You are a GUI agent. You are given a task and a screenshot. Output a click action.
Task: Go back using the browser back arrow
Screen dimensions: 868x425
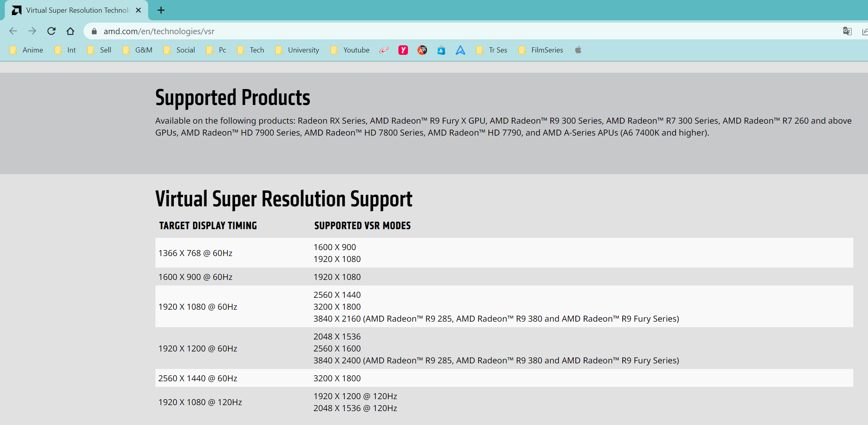[x=13, y=31]
